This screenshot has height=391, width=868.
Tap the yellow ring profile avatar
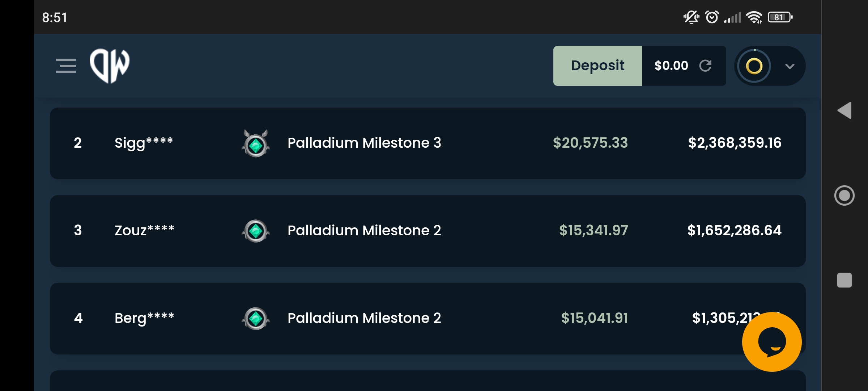click(754, 66)
